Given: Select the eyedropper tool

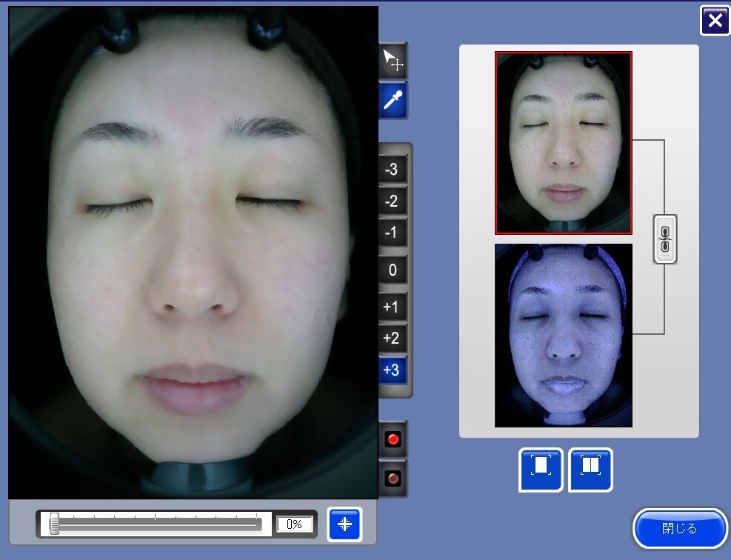Looking at the screenshot, I should click(x=393, y=100).
